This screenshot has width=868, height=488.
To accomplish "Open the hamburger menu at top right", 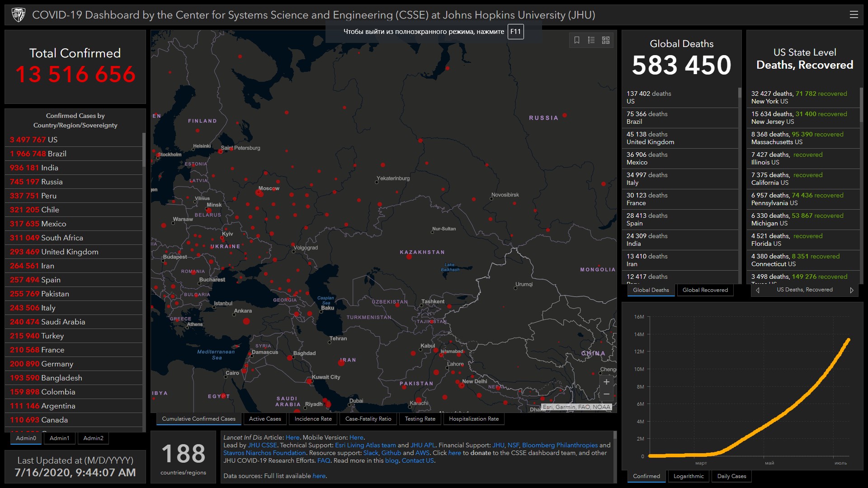I will (x=854, y=15).
